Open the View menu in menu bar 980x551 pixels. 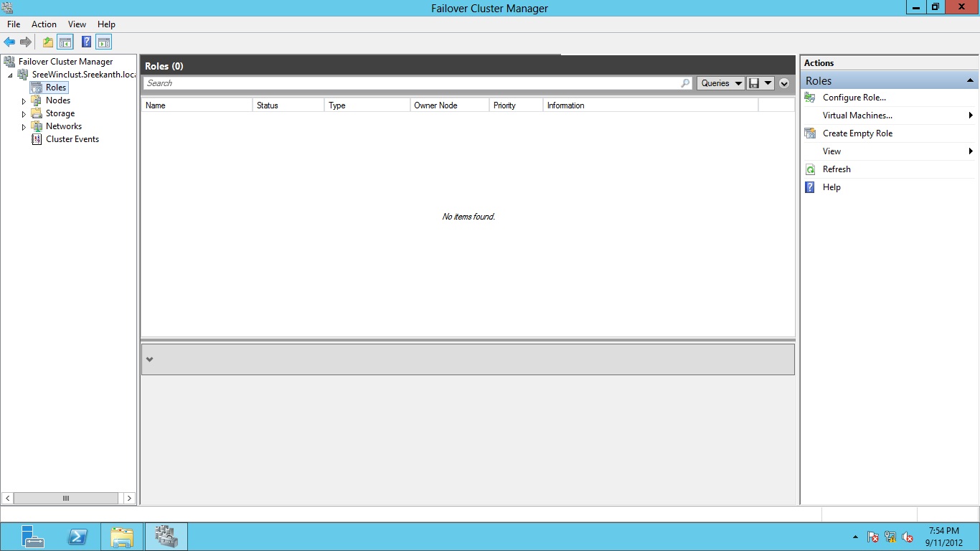point(77,24)
